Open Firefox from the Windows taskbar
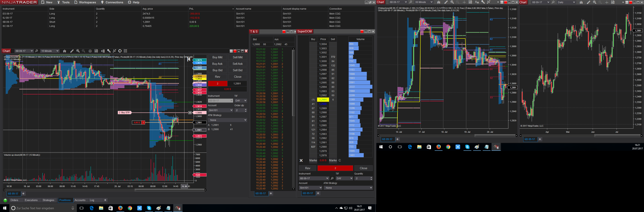This screenshot has height=212, width=644. pos(120,208)
